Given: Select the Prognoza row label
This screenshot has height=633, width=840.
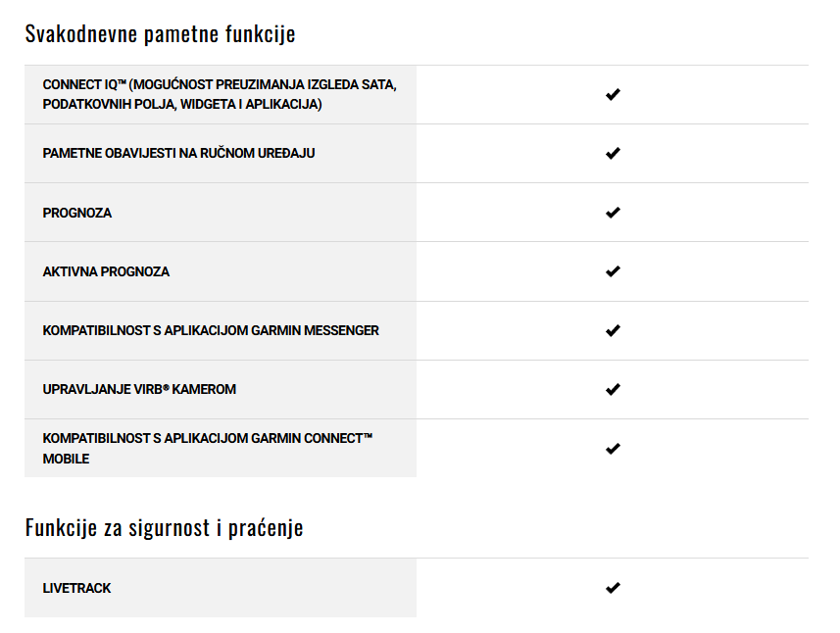Looking at the screenshot, I should click(77, 213).
